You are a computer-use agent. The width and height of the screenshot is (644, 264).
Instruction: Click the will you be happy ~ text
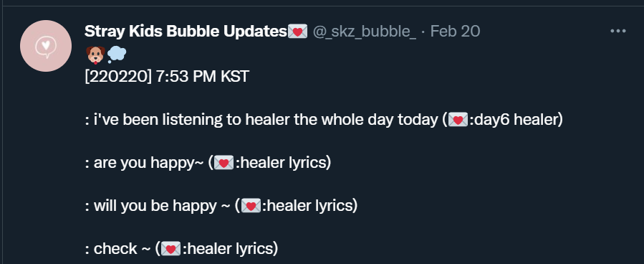click(162, 206)
